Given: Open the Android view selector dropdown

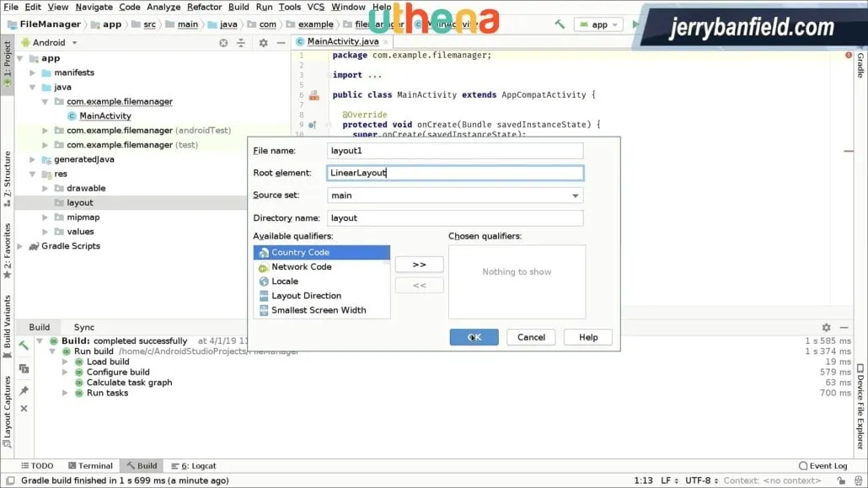Looking at the screenshot, I should [49, 43].
